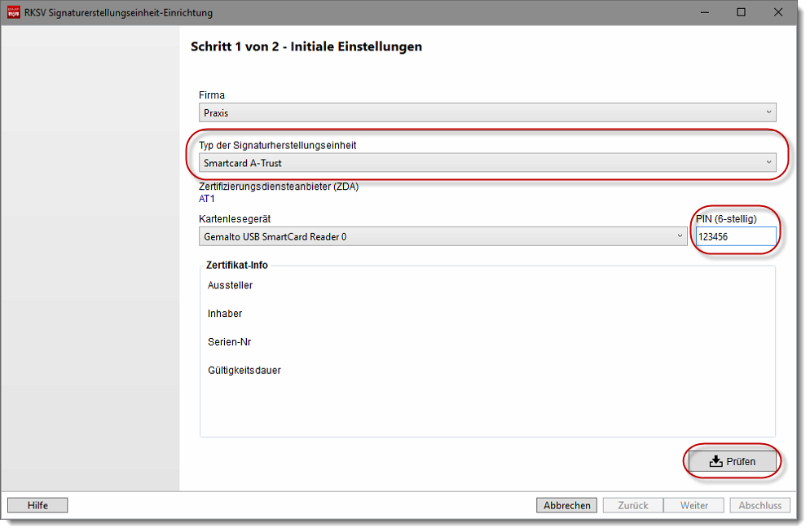Screen dimensions: 810x532
Task: Cancel setup with the Abbrechen button
Action: (566, 505)
